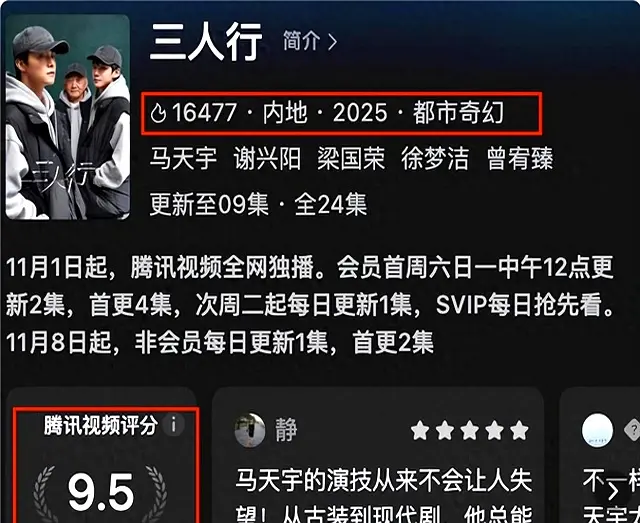The width and height of the screenshot is (640, 523).
Task: Click the 9.5 score display
Action: (x=101, y=492)
